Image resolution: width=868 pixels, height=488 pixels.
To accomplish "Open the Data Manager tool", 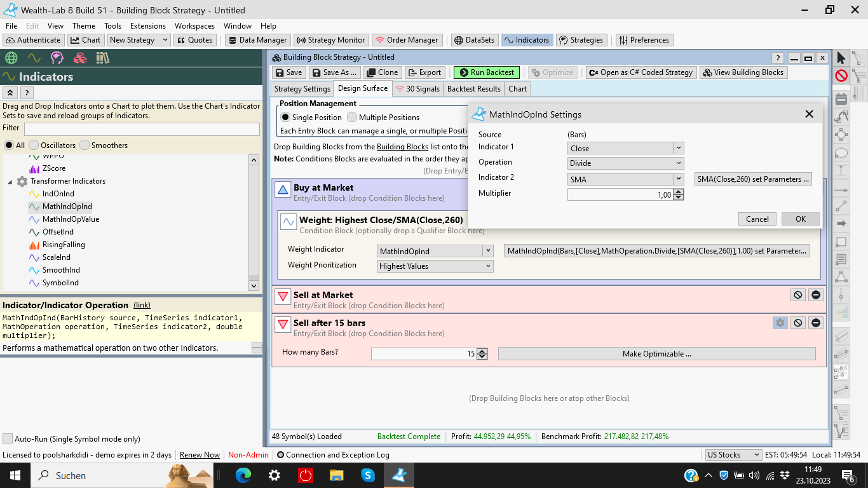I will pos(257,40).
